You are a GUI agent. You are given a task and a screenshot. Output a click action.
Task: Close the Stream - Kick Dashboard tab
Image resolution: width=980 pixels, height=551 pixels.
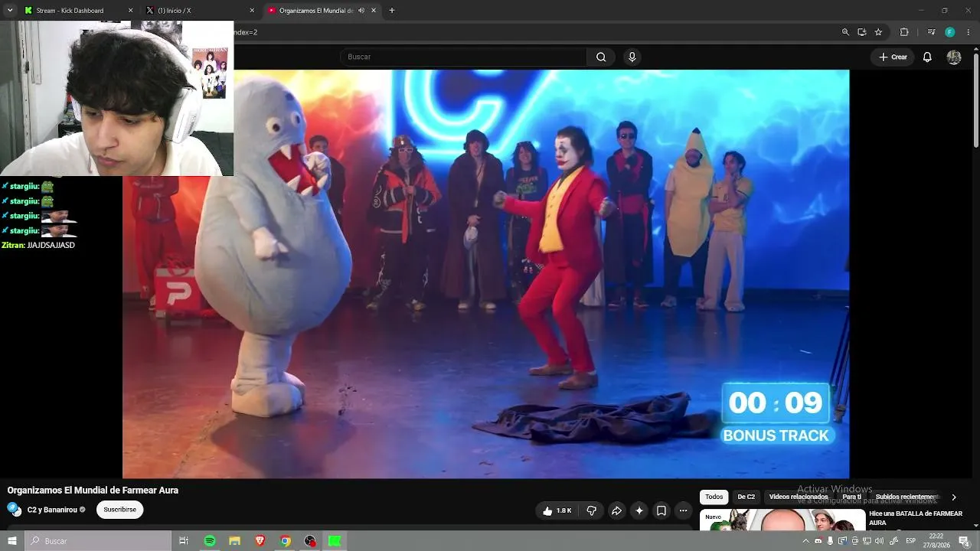(130, 11)
